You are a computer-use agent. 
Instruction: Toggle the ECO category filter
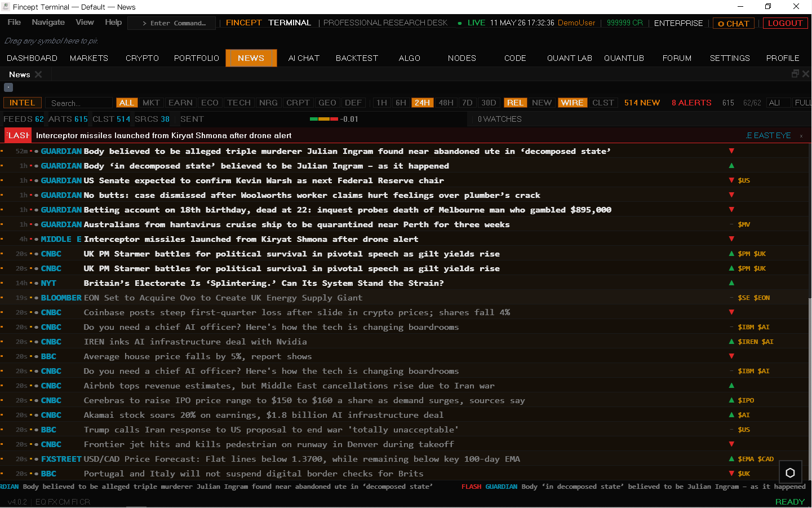tap(210, 103)
